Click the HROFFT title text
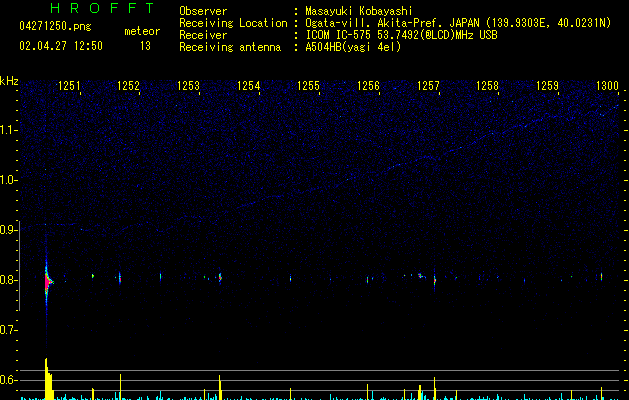The image size is (629, 400). [102, 8]
